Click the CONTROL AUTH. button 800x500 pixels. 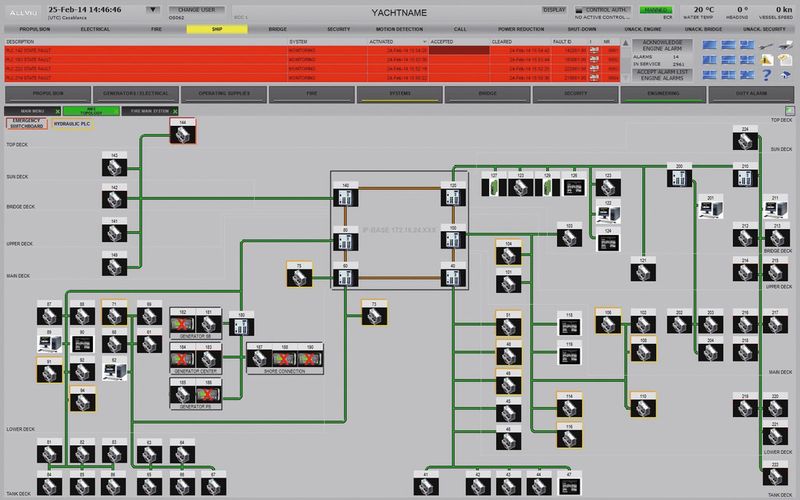(x=603, y=10)
